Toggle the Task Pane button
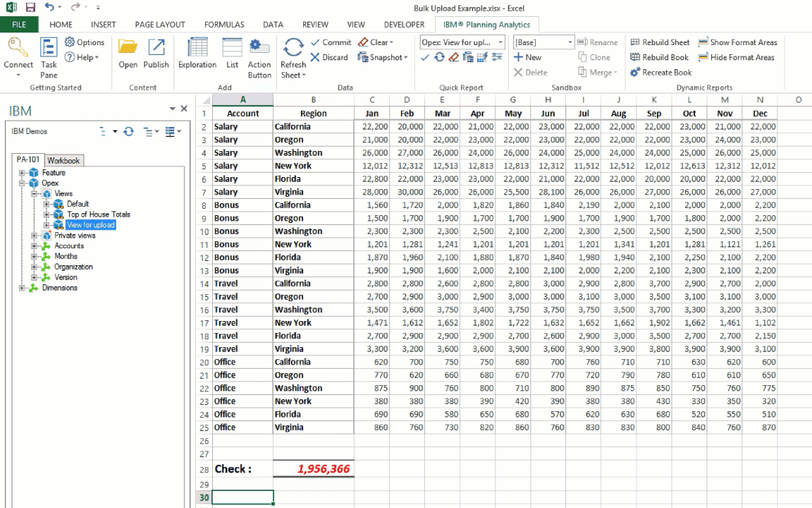812x508 pixels. [x=49, y=58]
